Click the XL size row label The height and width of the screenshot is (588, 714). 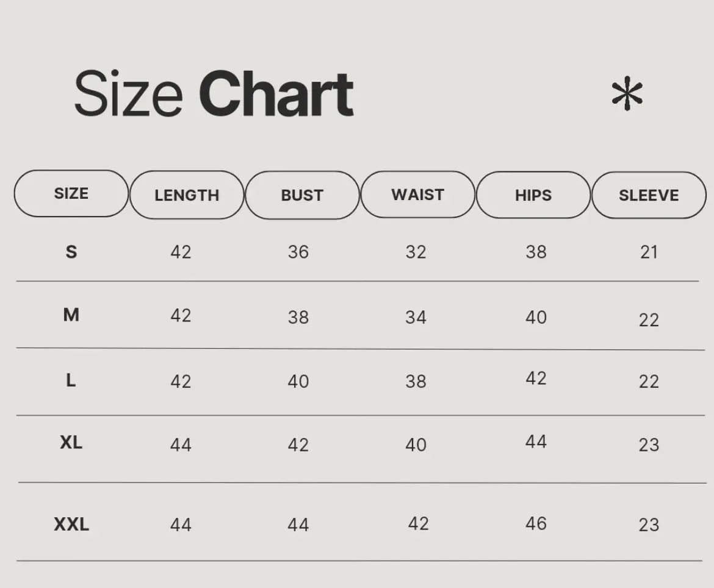[x=71, y=442]
